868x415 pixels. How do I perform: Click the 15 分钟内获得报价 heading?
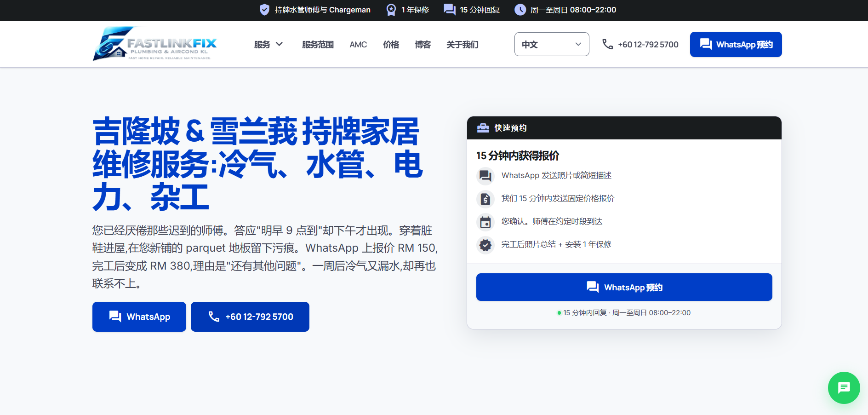pyautogui.click(x=518, y=156)
